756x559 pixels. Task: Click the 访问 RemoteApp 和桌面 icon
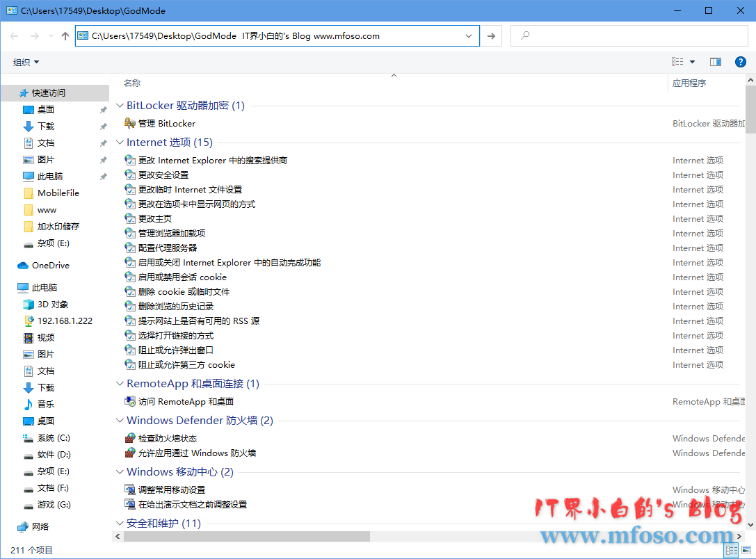(129, 401)
